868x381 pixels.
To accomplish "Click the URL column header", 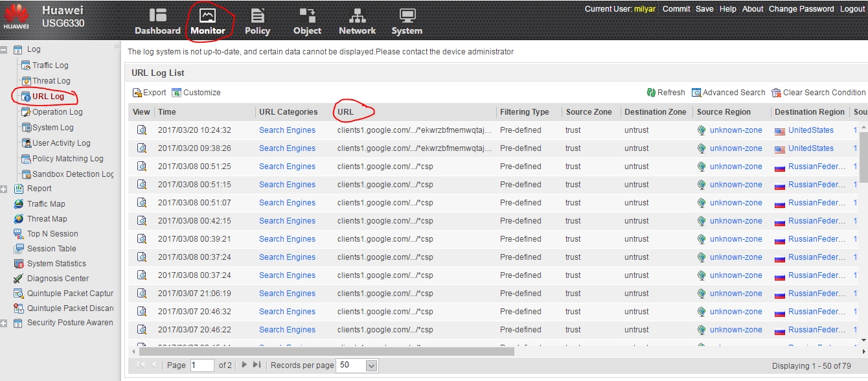I will point(415,112).
